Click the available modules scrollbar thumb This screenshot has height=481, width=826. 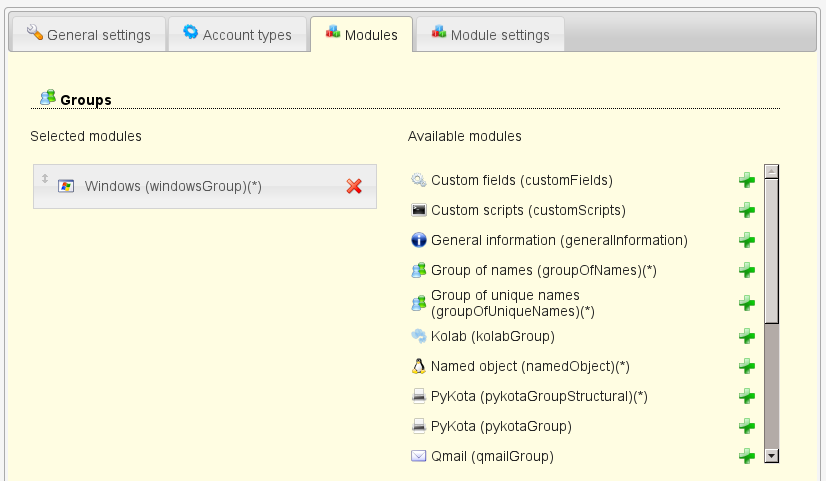tap(771, 250)
